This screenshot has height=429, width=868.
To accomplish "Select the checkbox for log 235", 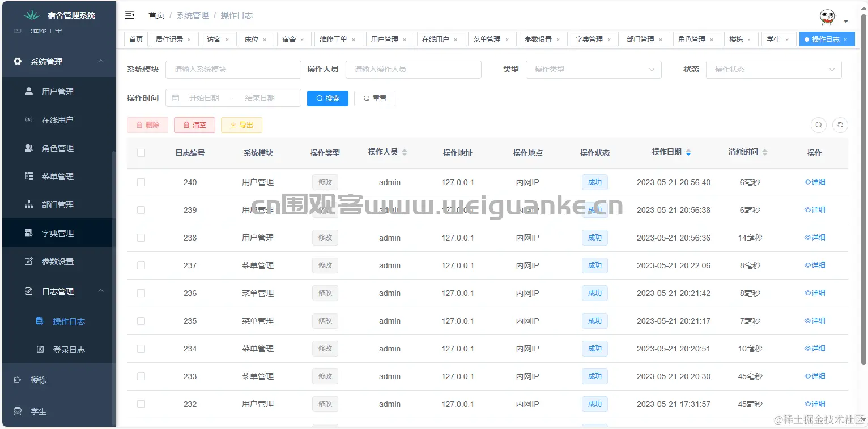I will (141, 321).
